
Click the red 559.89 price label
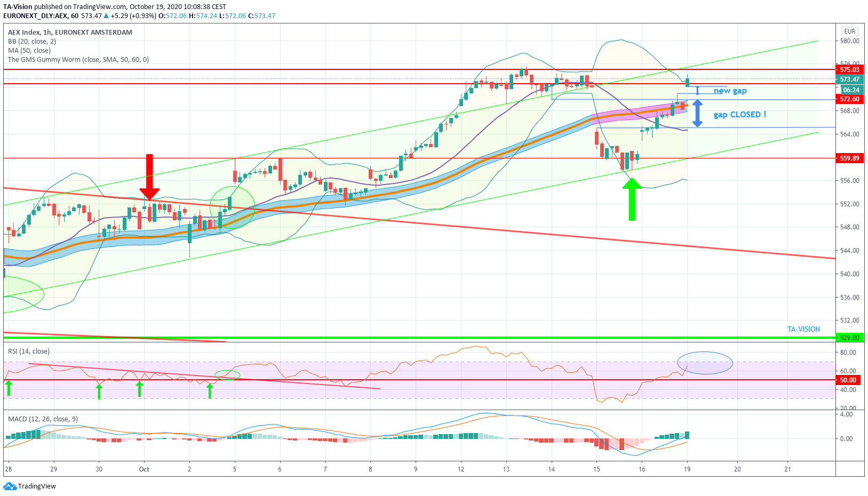click(x=849, y=158)
